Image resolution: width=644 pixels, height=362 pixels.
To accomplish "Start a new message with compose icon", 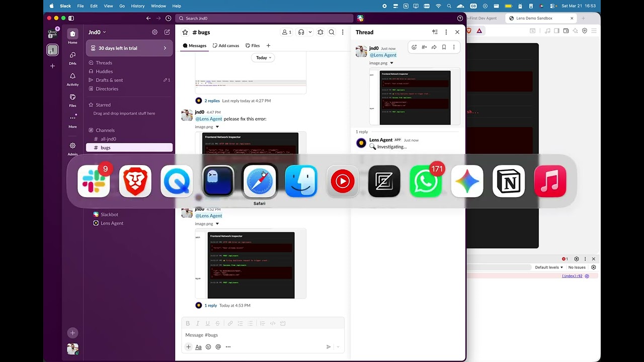I will (x=167, y=32).
